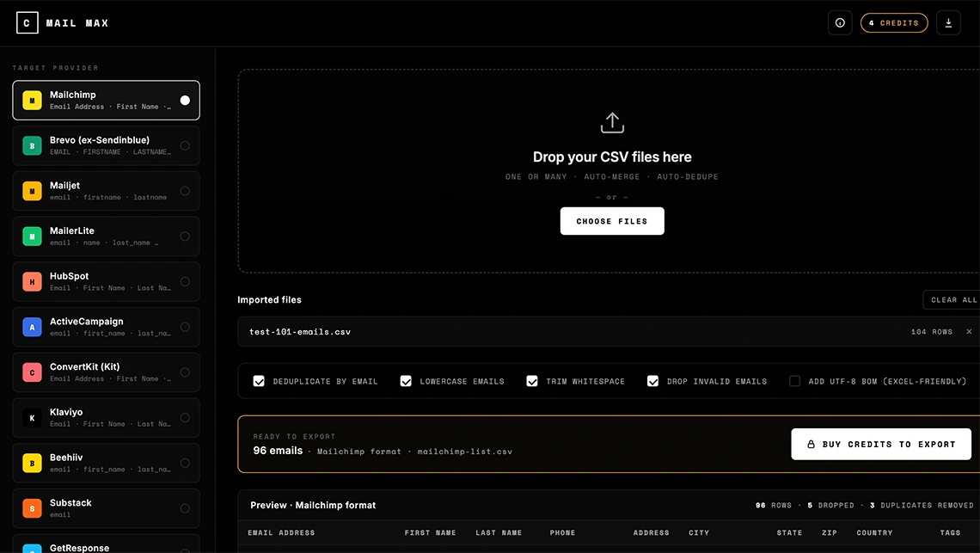Image resolution: width=980 pixels, height=553 pixels.
Task: Click Buy Credits to Export button
Action: (880, 444)
